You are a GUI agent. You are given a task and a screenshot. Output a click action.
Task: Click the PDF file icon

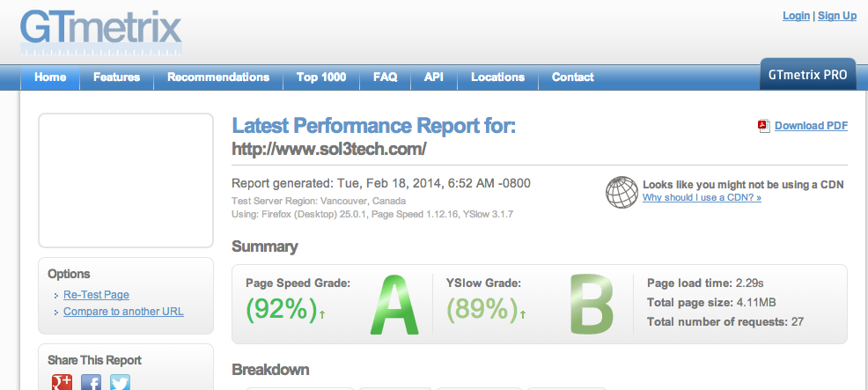764,126
